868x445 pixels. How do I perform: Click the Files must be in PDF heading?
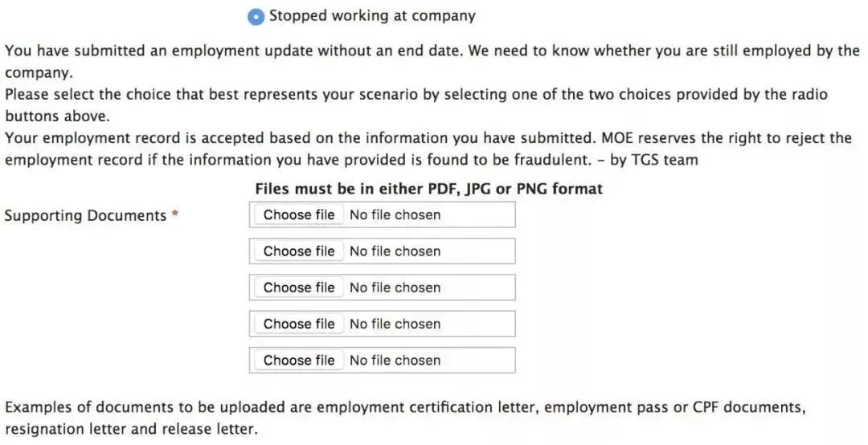click(428, 189)
